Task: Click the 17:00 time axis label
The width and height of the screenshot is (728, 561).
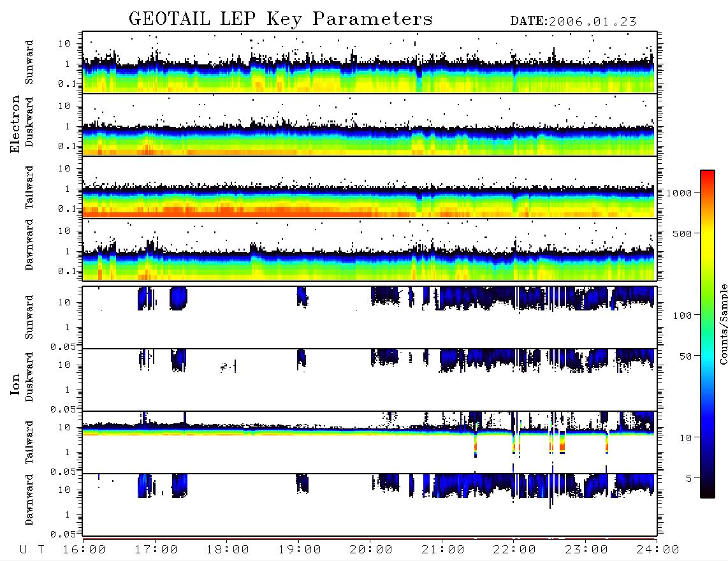Action: point(156,550)
